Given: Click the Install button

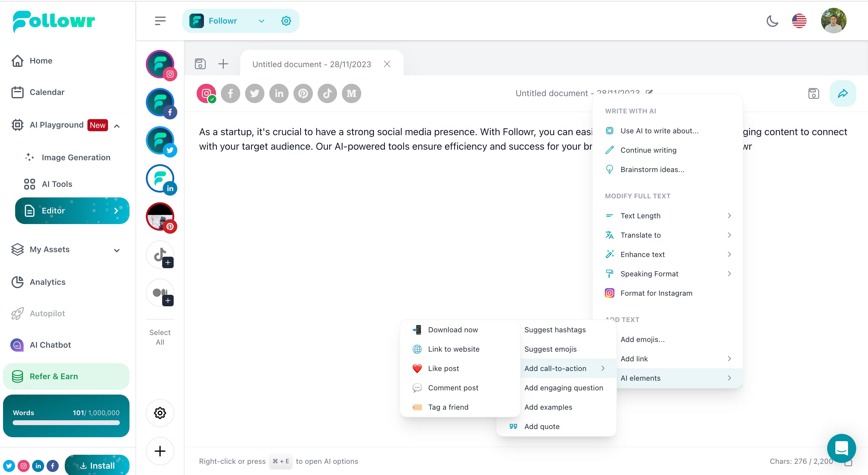Looking at the screenshot, I should 97,465.
